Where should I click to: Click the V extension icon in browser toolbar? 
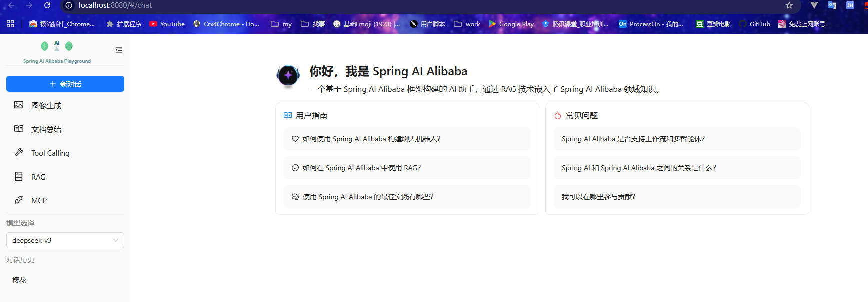coord(814,5)
